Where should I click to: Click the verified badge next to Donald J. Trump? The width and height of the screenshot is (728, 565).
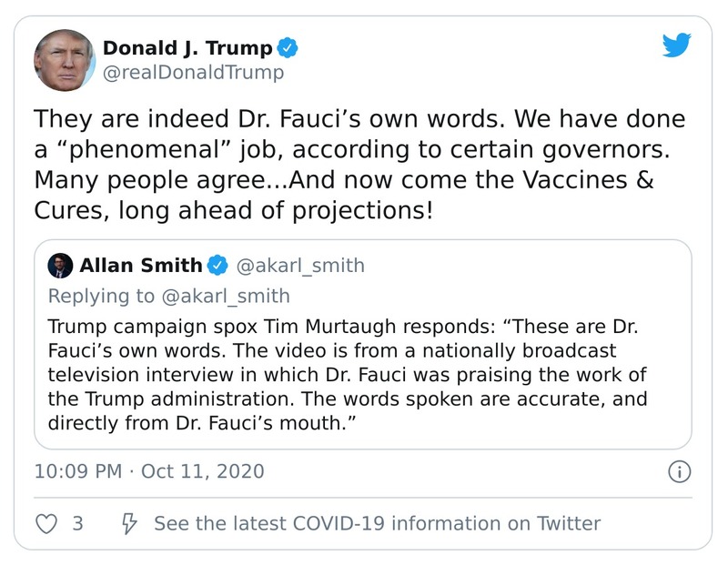pos(288,47)
